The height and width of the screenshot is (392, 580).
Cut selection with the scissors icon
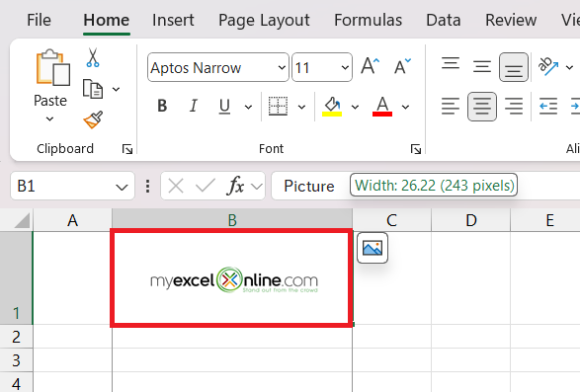[x=93, y=57]
